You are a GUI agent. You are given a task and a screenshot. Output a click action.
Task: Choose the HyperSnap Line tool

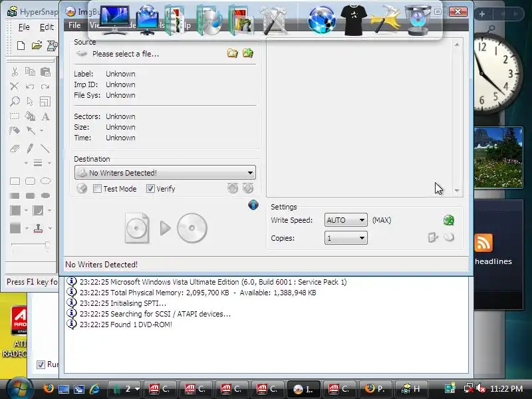(45, 148)
